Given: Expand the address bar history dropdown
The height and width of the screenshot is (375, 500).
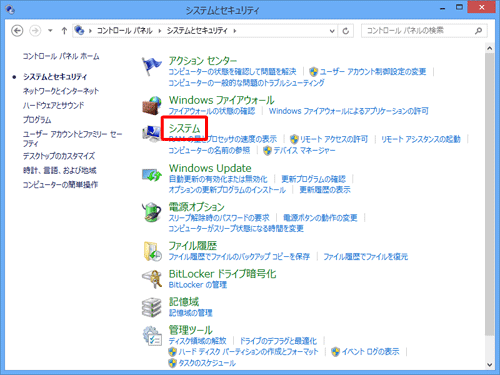Looking at the screenshot, I should click(x=332, y=31).
